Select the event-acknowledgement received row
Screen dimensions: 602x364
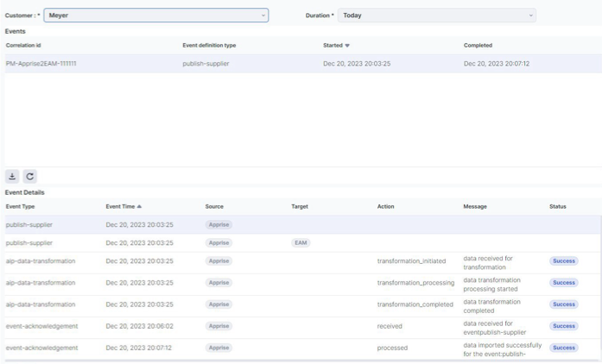41,326
